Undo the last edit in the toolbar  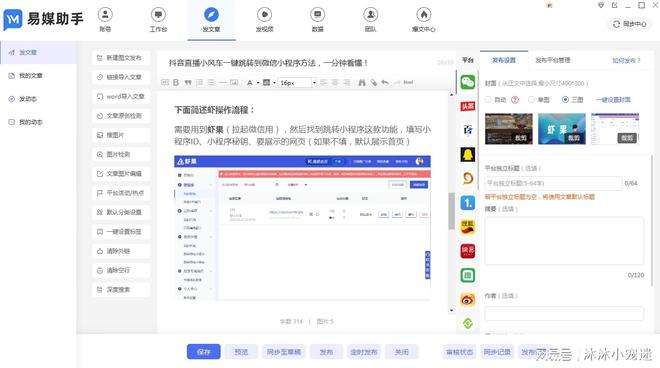pyautogui.click(x=385, y=83)
